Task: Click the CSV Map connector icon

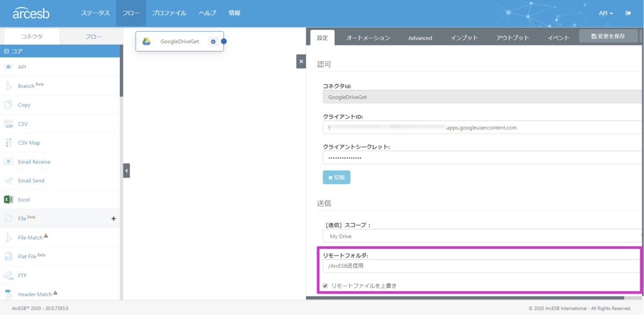Action: coord(8,143)
